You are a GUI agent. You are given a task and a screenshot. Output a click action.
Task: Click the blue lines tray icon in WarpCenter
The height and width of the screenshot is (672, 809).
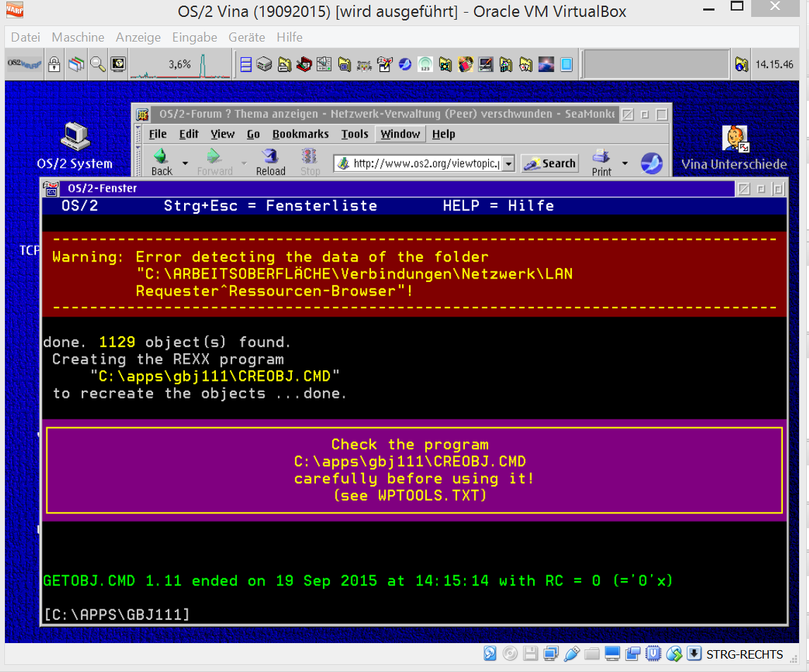click(x=246, y=64)
